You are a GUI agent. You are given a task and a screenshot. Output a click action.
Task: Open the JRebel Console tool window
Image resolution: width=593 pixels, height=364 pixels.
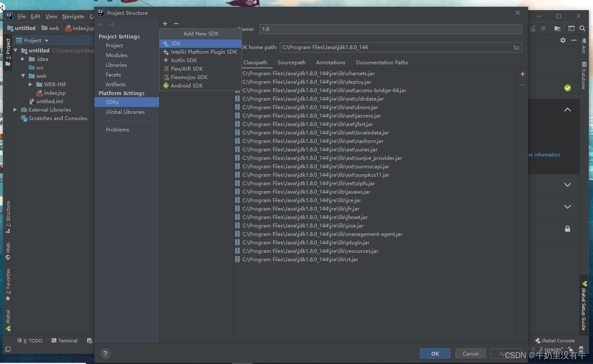coord(555,341)
